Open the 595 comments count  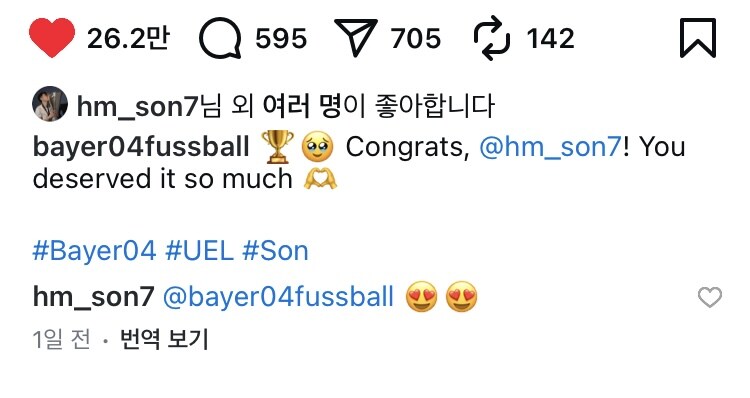click(281, 38)
